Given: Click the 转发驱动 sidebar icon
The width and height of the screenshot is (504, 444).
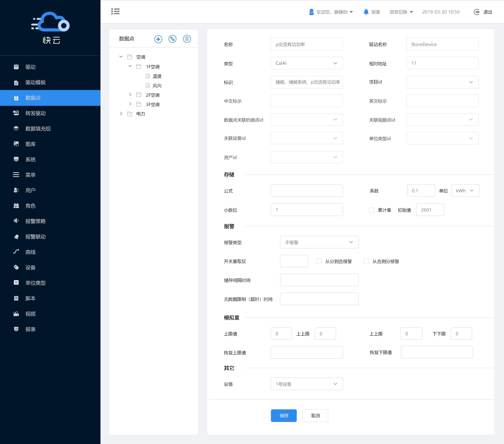Looking at the screenshot, I should click(x=16, y=113).
